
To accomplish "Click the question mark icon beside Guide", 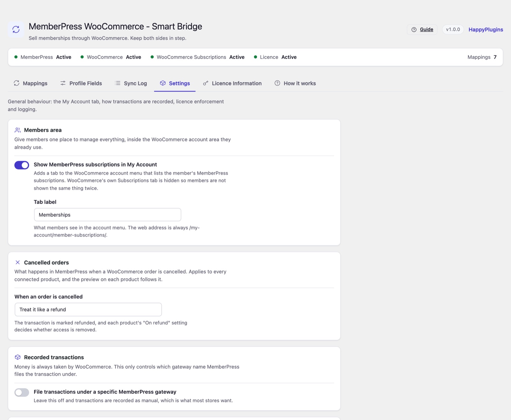I will tap(414, 30).
